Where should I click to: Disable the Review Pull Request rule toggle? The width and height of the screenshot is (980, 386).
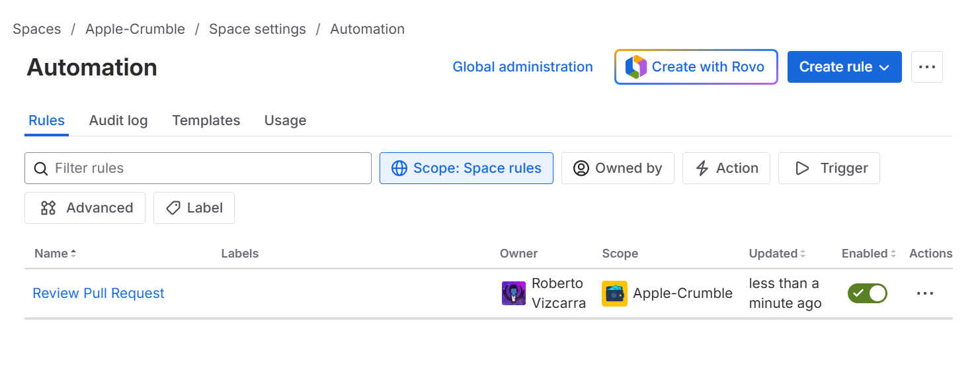coord(867,293)
